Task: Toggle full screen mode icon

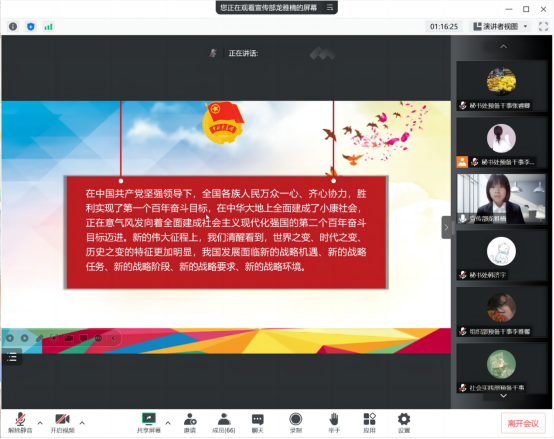Action: (x=543, y=26)
